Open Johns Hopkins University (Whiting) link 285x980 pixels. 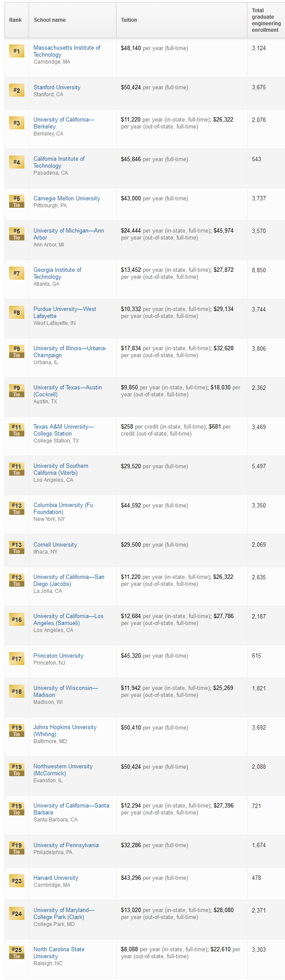click(x=65, y=730)
